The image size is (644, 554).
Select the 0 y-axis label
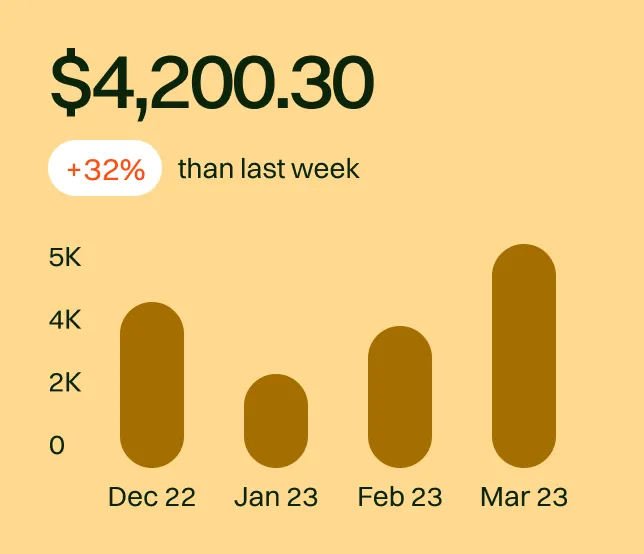coord(57,445)
